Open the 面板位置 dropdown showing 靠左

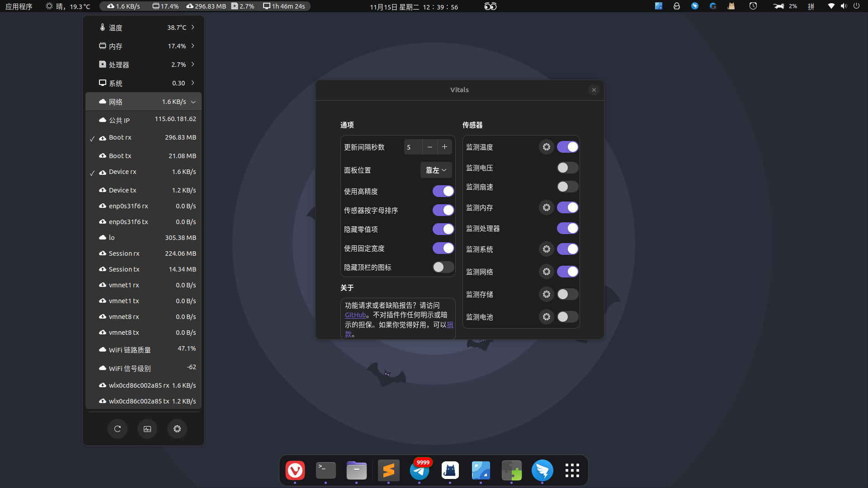coord(435,170)
